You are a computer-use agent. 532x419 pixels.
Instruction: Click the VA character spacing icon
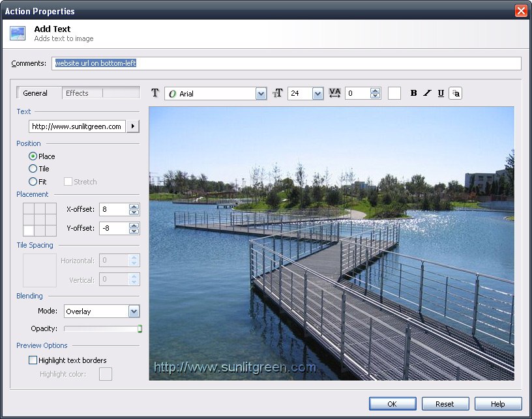(x=334, y=93)
